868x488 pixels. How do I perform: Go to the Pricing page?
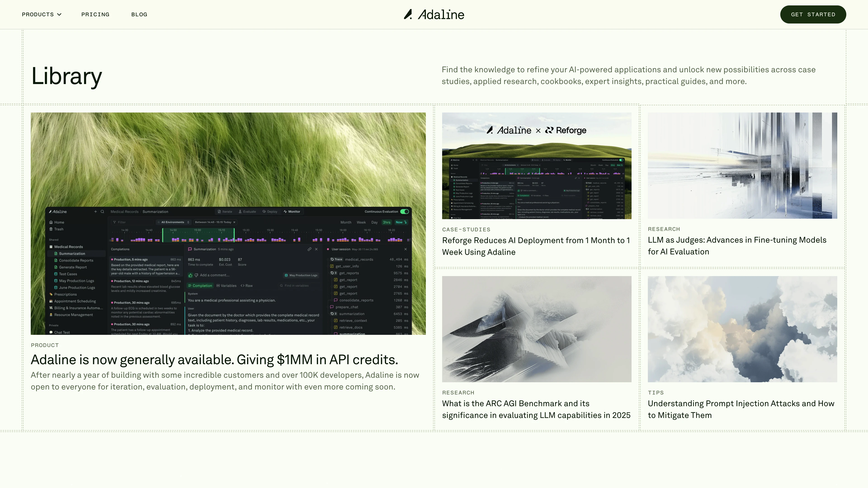coord(95,14)
